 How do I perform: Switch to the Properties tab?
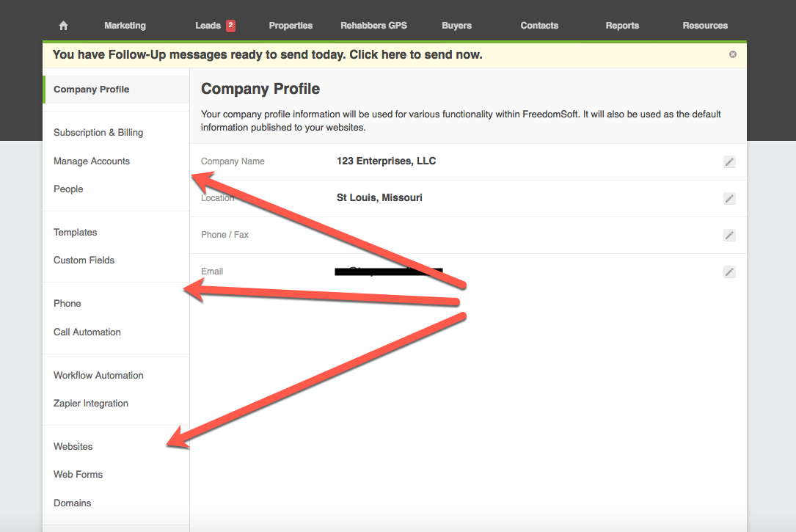tap(291, 26)
